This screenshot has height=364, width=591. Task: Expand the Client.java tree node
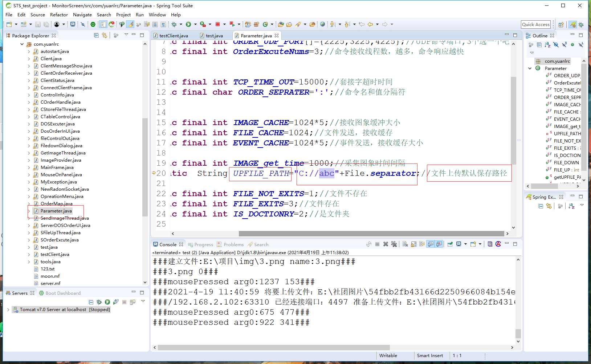[x=29, y=59]
